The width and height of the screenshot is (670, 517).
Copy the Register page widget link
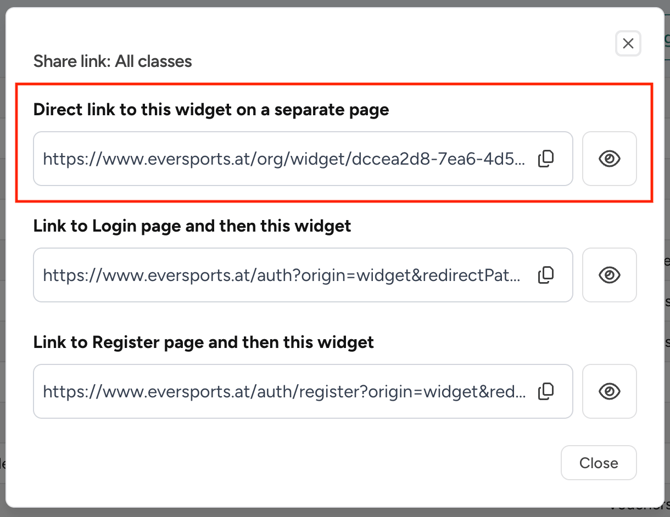coord(546,391)
